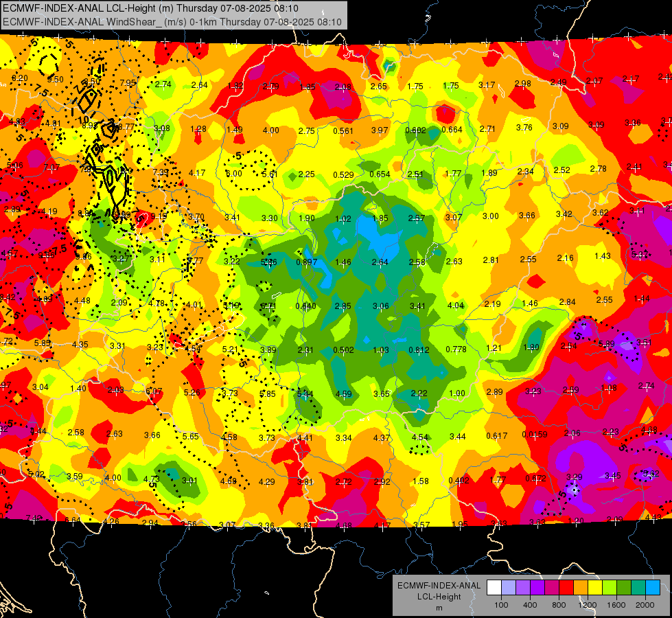
Task: Click the grid value 3.00
Action: [491, 216]
